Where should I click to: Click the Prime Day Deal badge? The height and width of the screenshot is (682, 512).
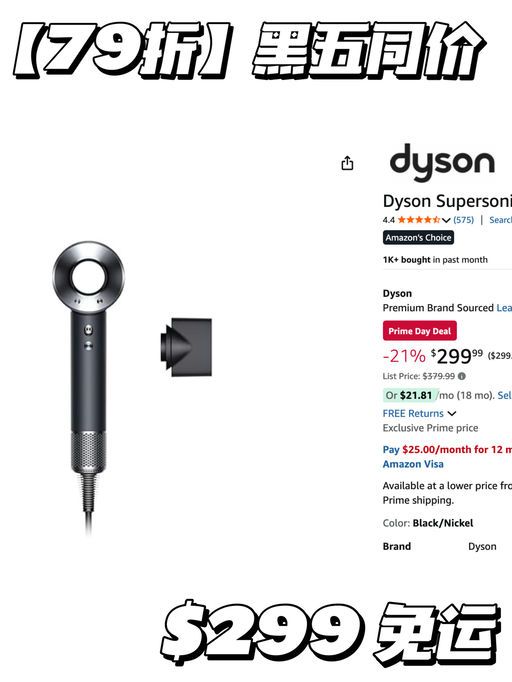419,331
